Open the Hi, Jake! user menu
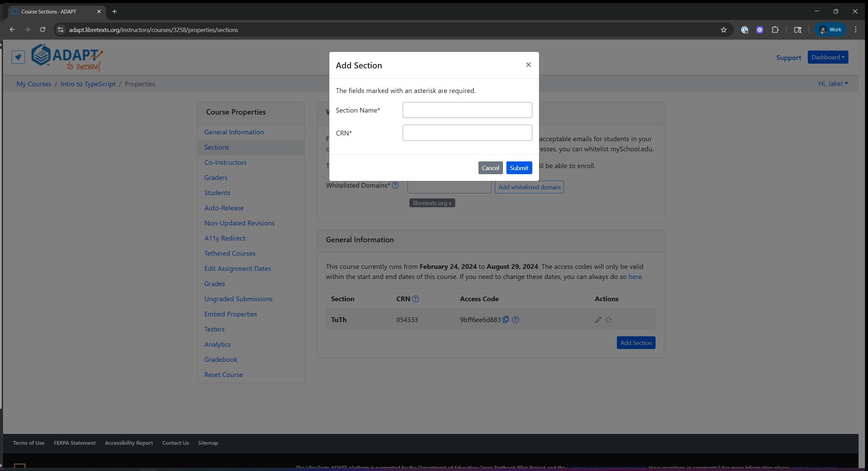The image size is (868, 471). [x=833, y=84]
